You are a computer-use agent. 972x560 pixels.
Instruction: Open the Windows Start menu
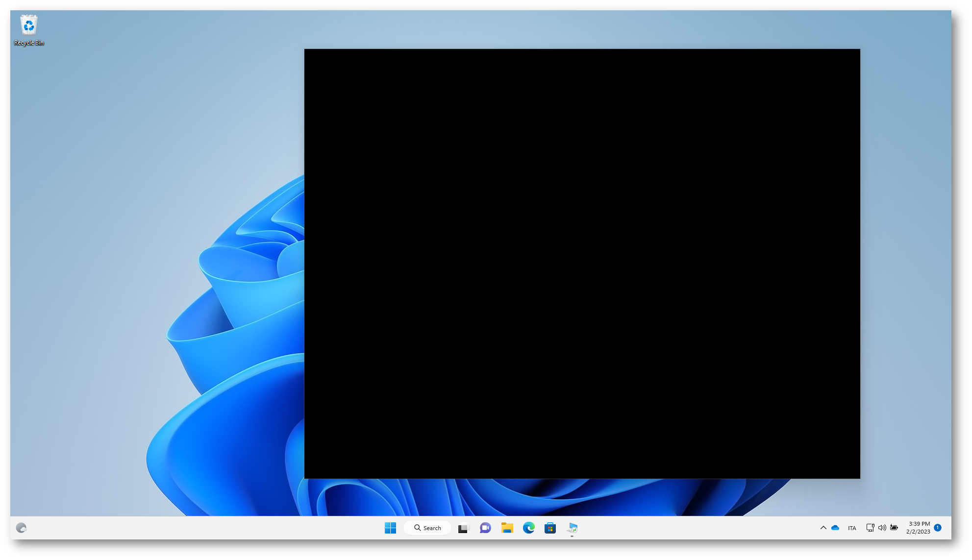pos(390,528)
